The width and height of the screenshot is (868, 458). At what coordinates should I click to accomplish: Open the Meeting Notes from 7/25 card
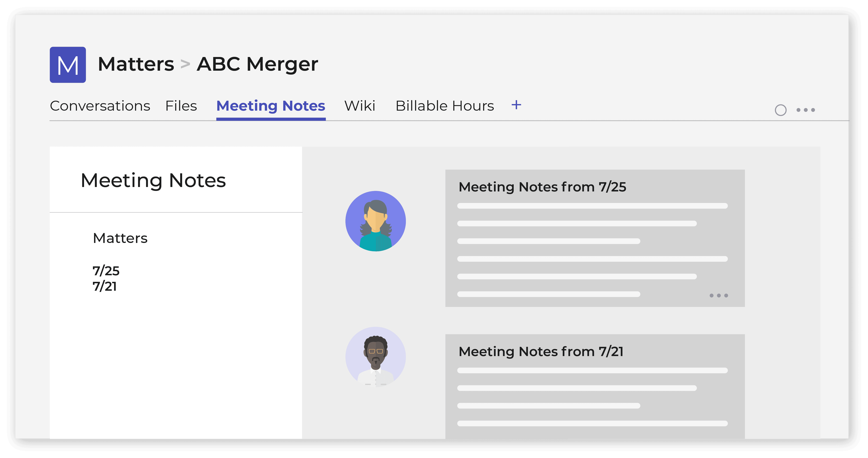click(x=595, y=238)
